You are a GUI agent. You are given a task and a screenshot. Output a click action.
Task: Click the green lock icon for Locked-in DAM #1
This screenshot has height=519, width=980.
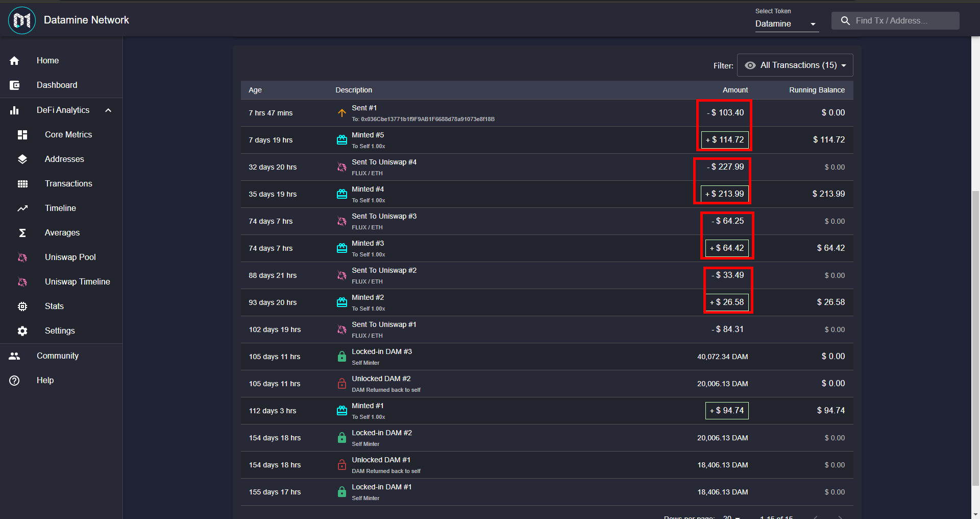(x=342, y=492)
